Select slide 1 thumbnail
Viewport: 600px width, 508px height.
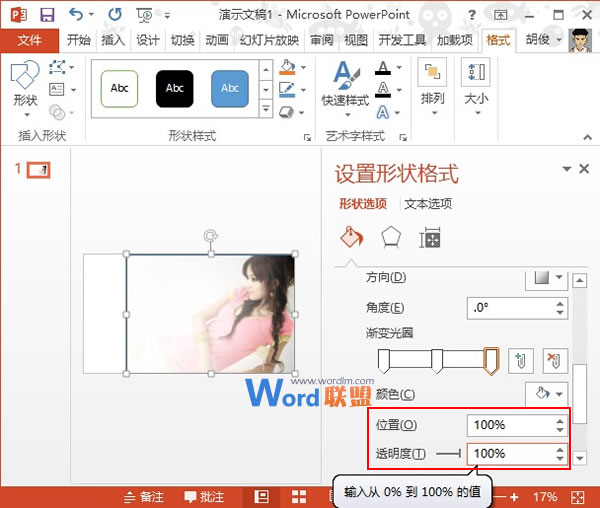(38, 170)
